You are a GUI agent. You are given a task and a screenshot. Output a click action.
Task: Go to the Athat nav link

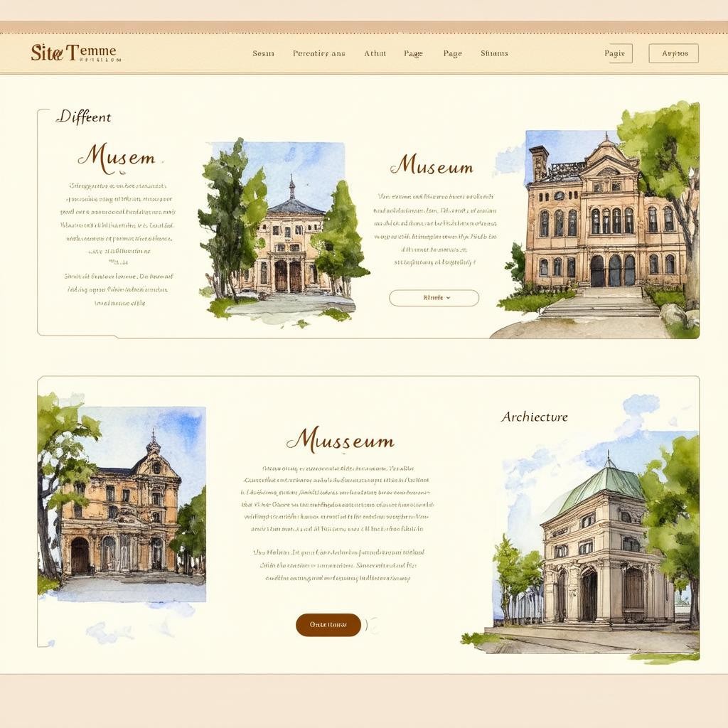[x=375, y=53]
